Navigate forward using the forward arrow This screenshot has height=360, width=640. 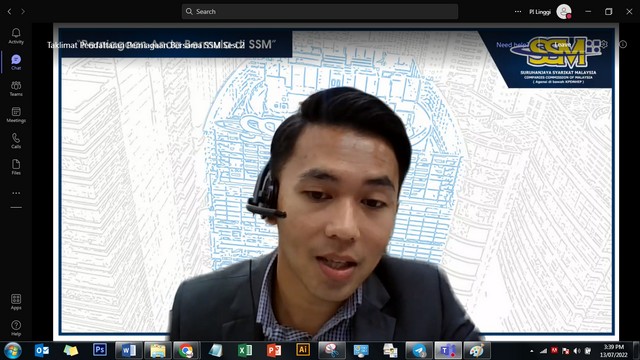coord(23,11)
